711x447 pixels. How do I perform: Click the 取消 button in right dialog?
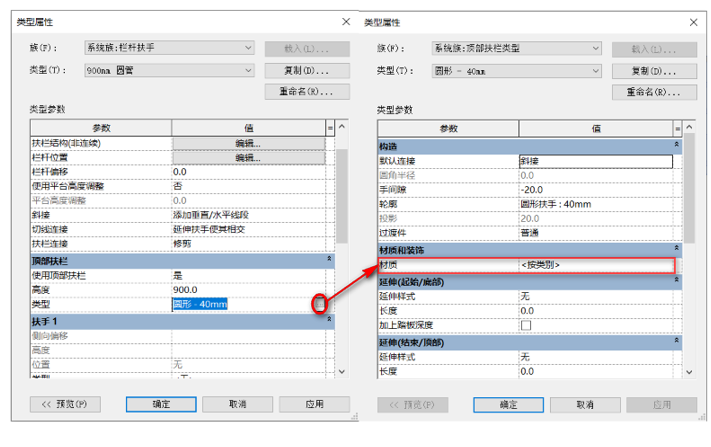(585, 405)
